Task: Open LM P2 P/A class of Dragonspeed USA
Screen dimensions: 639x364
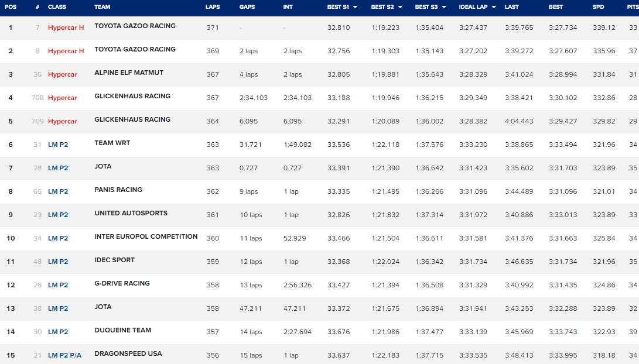Action: pos(65,355)
